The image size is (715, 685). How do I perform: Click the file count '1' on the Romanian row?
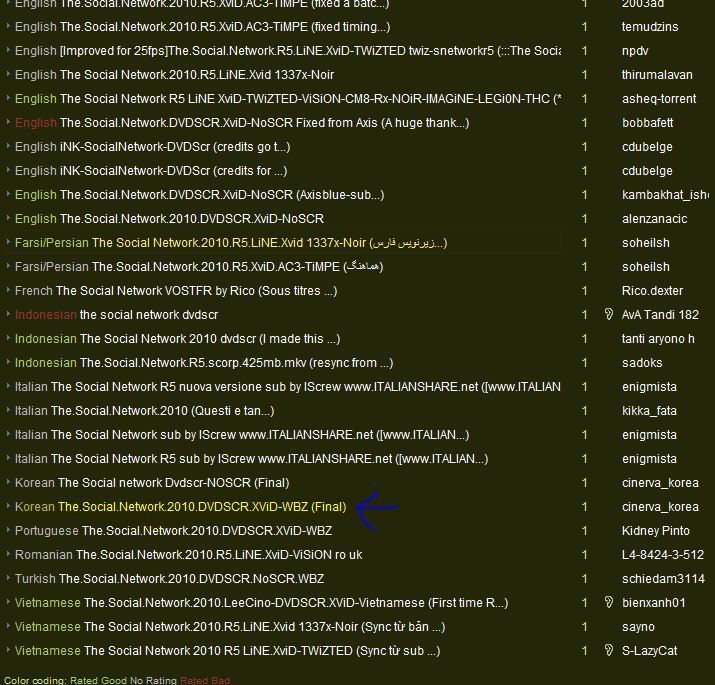pyautogui.click(x=585, y=555)
